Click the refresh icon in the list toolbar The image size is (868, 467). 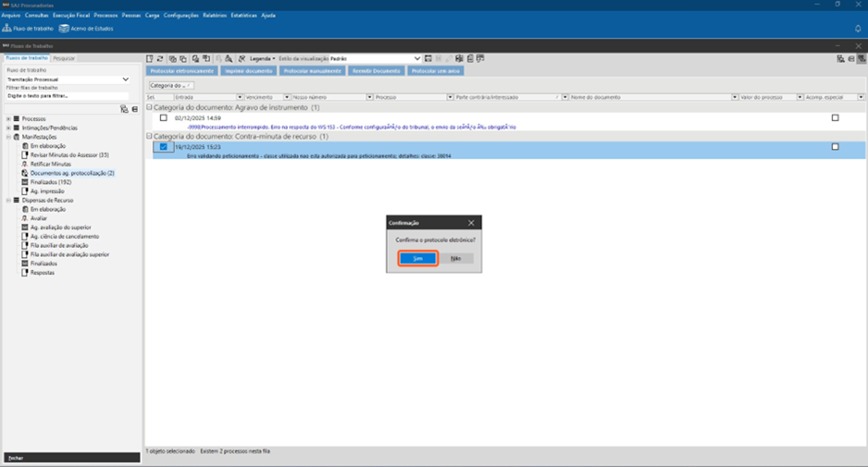tap(160, 59)
